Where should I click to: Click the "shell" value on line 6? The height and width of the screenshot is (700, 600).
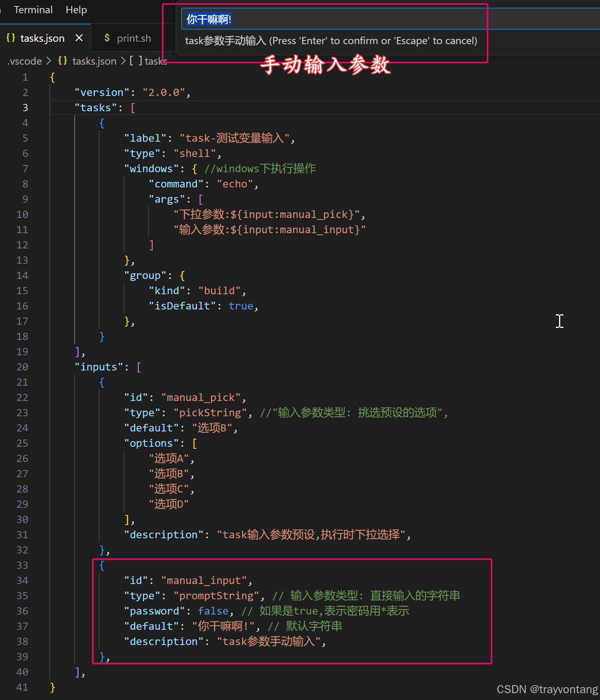[x=195, y=153]
